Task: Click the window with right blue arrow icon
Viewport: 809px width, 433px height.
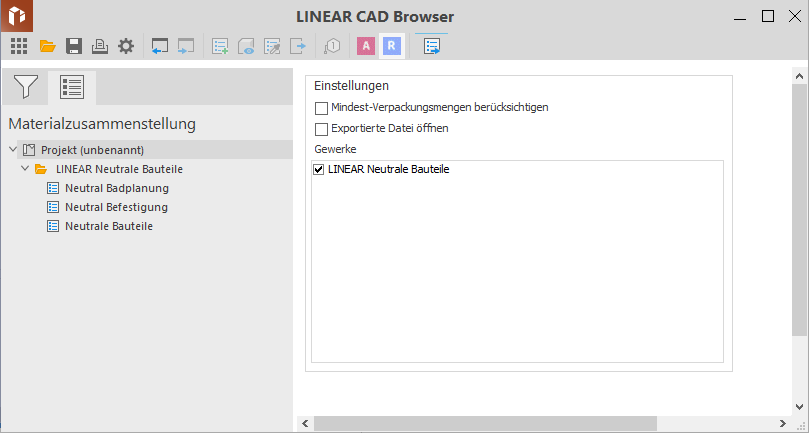Action: pyautogui.click(x=186, y=46)
